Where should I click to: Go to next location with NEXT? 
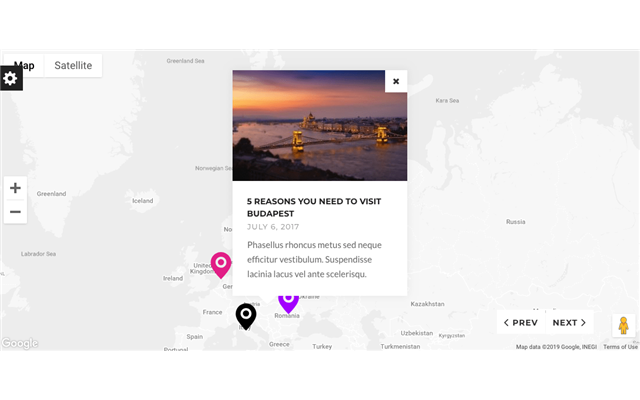tap(569, 322)
